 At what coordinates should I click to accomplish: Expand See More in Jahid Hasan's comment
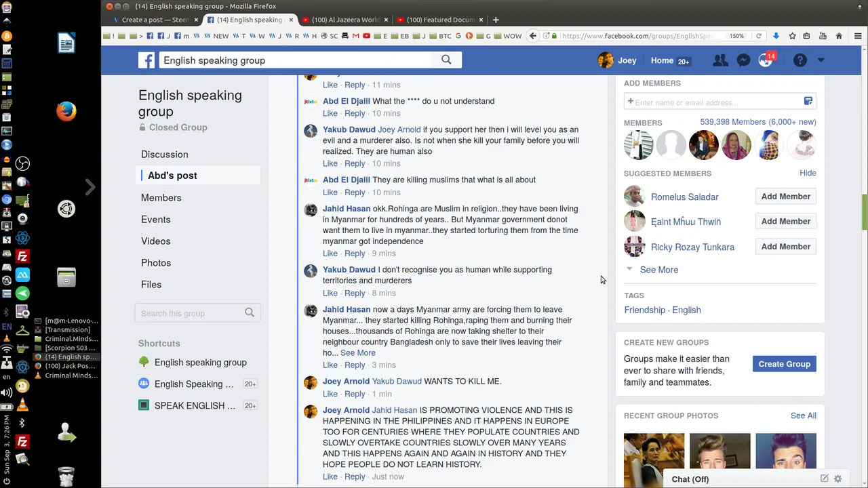357,352
